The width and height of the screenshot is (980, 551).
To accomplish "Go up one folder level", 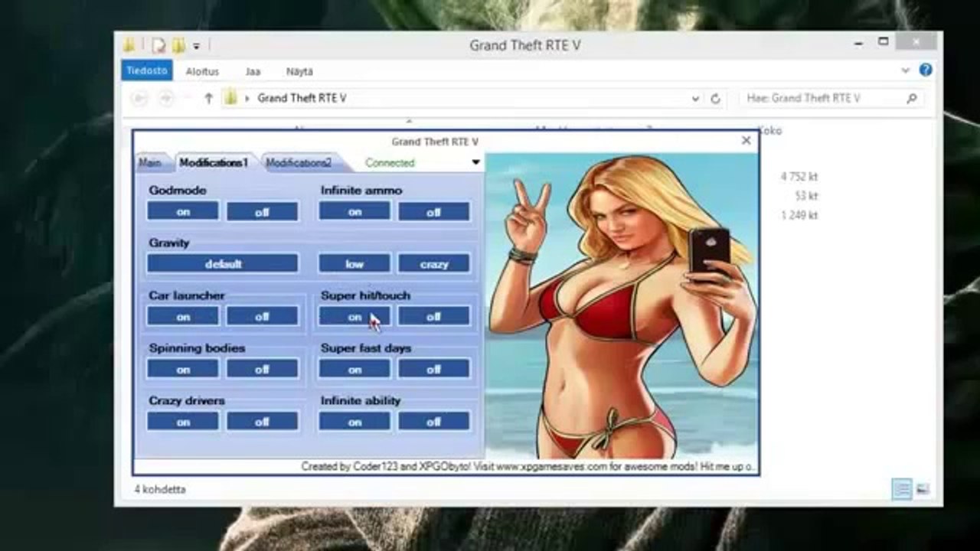I will point(208,98).
